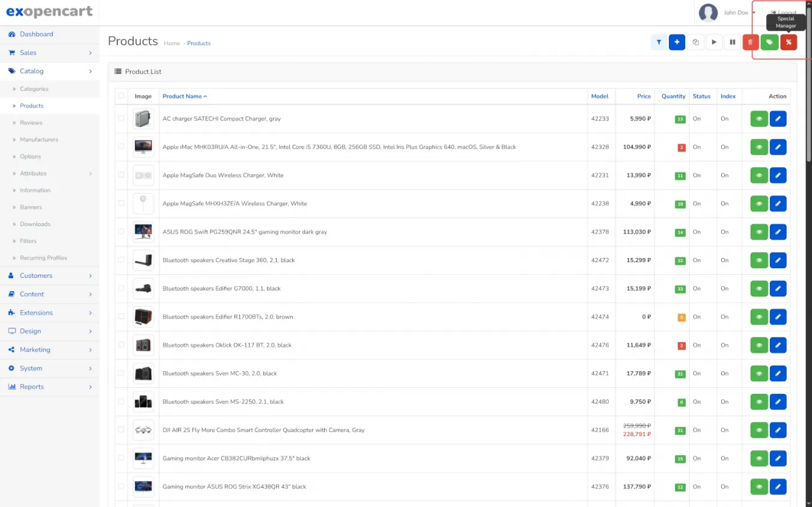The width and height of the screenshot is (812, 507).
Task: Check the Bluetooth speakers Sven MC-30 row
Action: click(x=121, y=373)
